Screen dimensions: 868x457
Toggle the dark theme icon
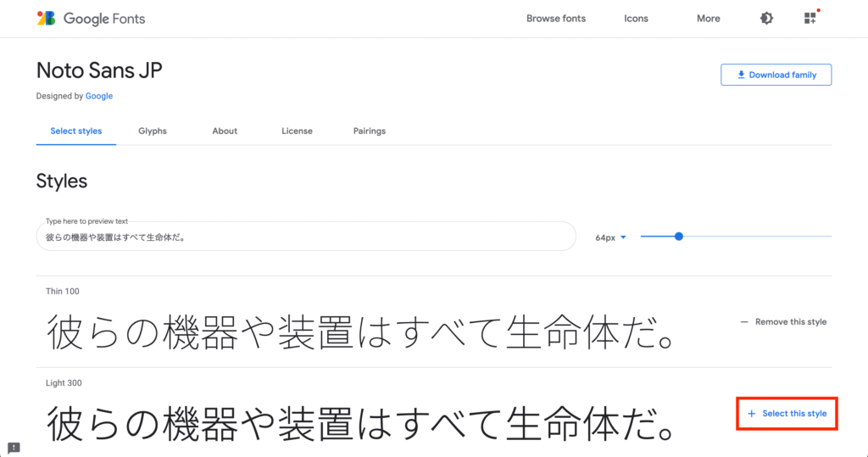click(766, 19)
